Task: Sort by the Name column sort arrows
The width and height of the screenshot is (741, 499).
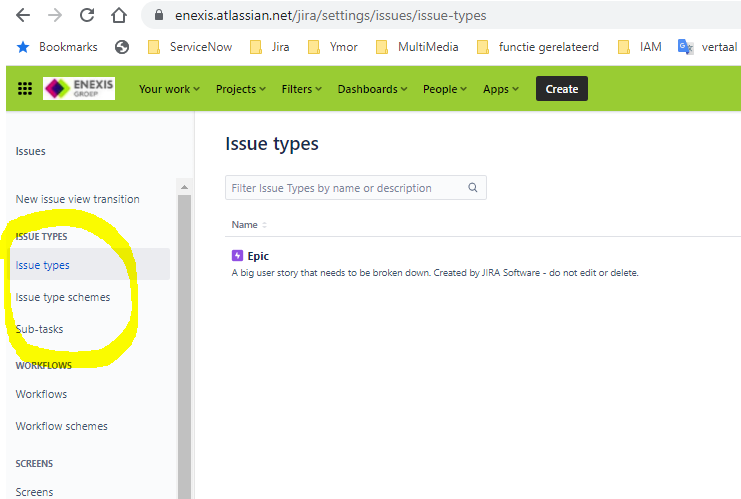Action: pyautogui.click(x=265, y=225)
